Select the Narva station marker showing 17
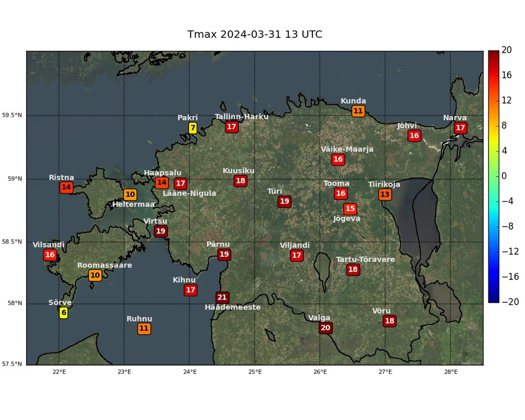Screen dimensions: 525x420 point(460,128)
